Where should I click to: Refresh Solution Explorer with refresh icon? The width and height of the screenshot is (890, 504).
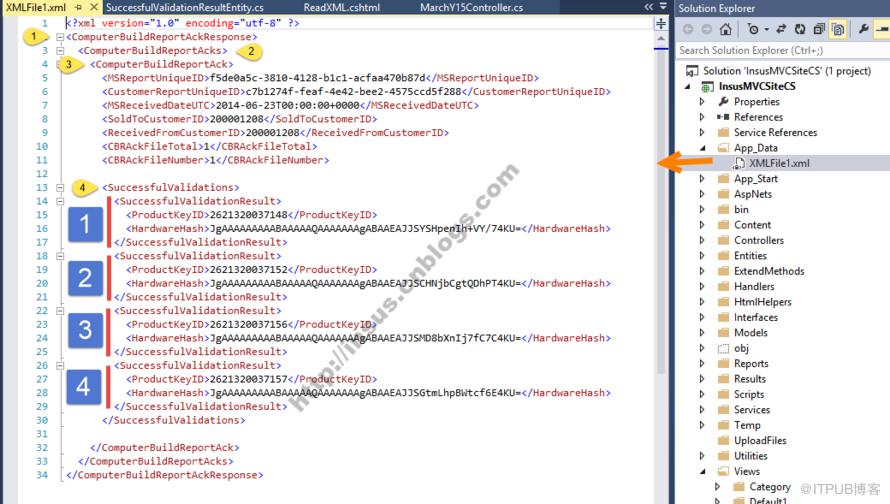tap(800, 29)
